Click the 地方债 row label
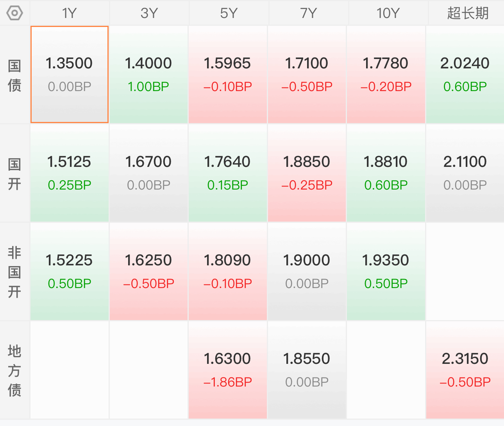 click(14, 371)
